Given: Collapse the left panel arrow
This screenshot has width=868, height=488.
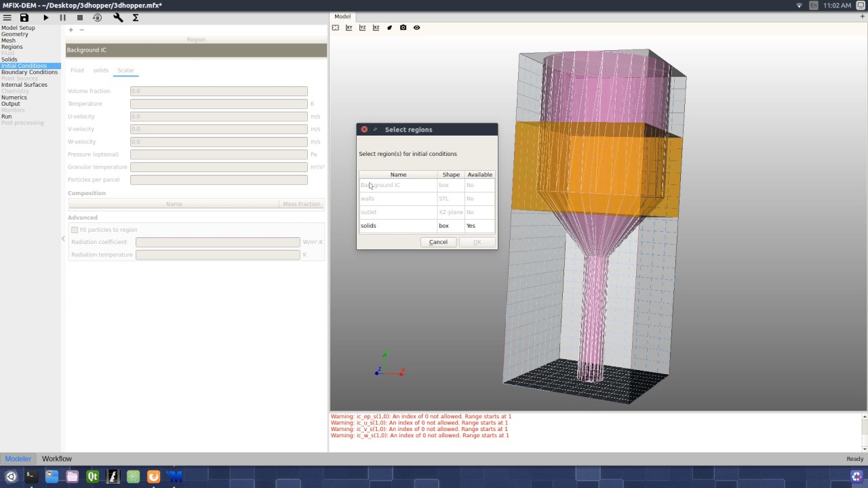Looking at the screenshot, I should pyautogui.click(x=63, y=239).
